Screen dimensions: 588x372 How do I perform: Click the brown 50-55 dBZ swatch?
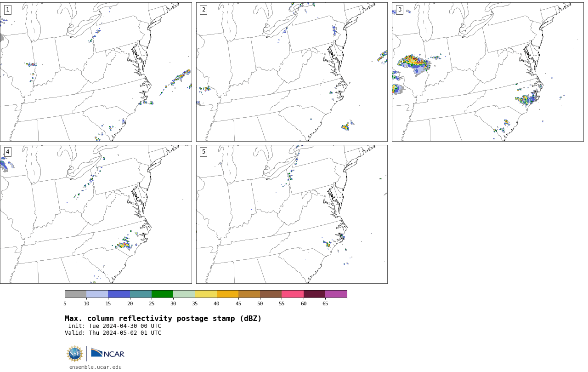[x=271, y=294]
